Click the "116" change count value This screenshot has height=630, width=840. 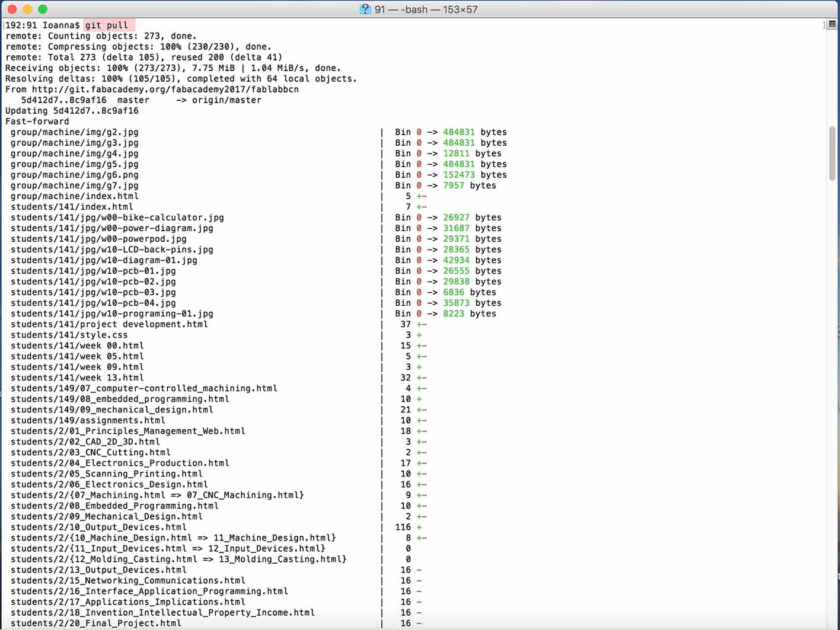pos(403,526)
